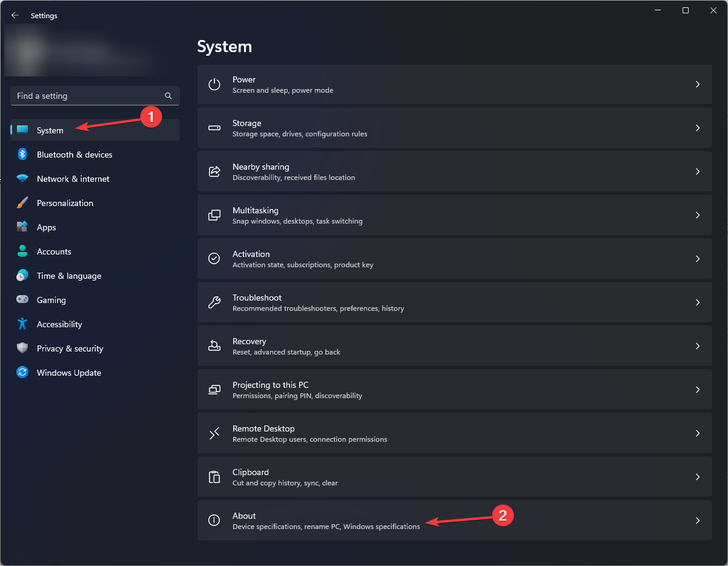Image resolution: width=728 pixels, height=566 pixels.
Task: Click the Time & language globe clock icon
Action: (x=22, y=276)
